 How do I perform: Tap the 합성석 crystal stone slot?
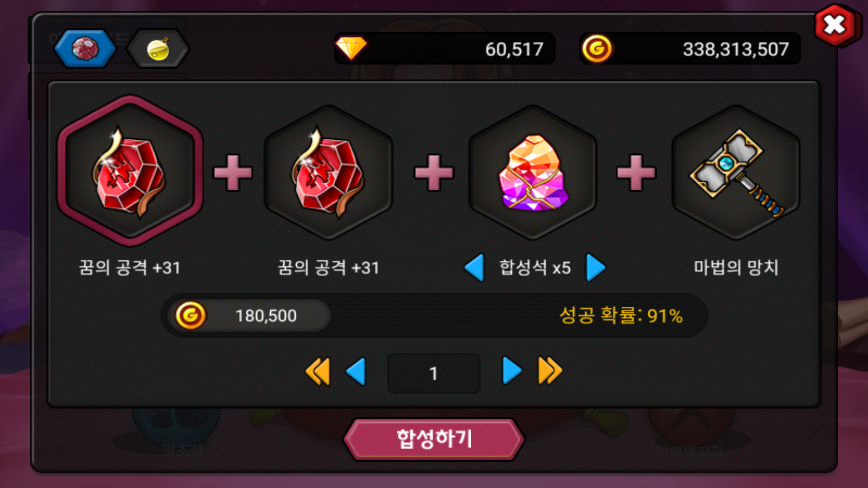[x=533, y=172]
